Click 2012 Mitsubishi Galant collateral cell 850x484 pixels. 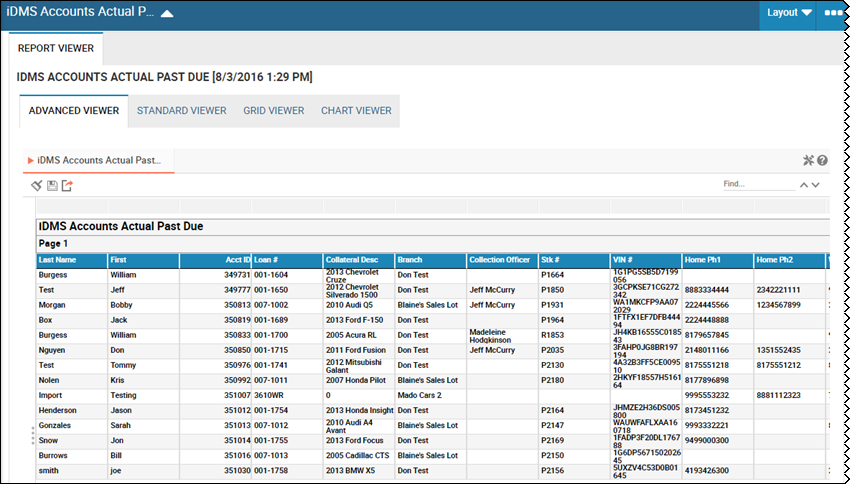pyautogui.click(x=359, y=366)
